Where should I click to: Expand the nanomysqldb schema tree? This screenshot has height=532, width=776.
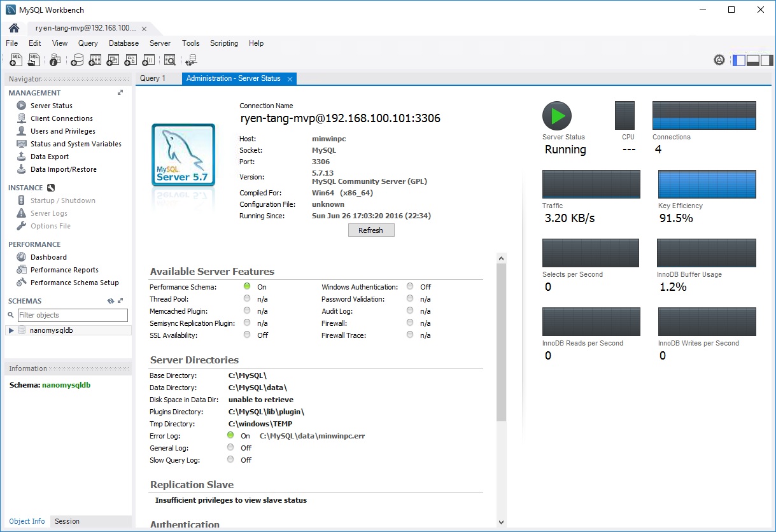coord(11,330)
